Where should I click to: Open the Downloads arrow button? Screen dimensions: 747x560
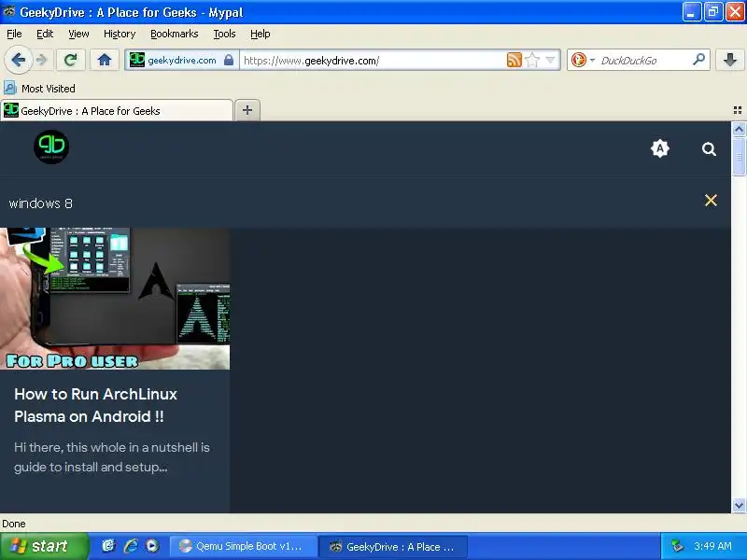point(730,60)
